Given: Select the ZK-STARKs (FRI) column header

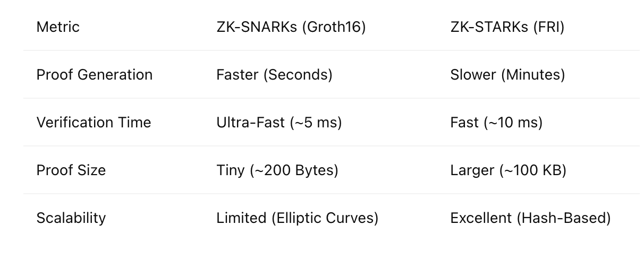Looking at the screenshot, I should tap(507, 27).
